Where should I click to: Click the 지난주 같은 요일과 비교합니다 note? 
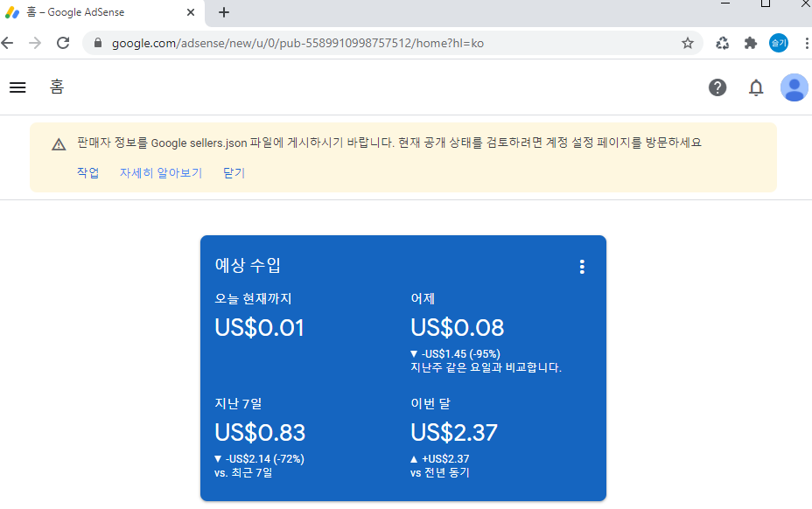[486, 367]
